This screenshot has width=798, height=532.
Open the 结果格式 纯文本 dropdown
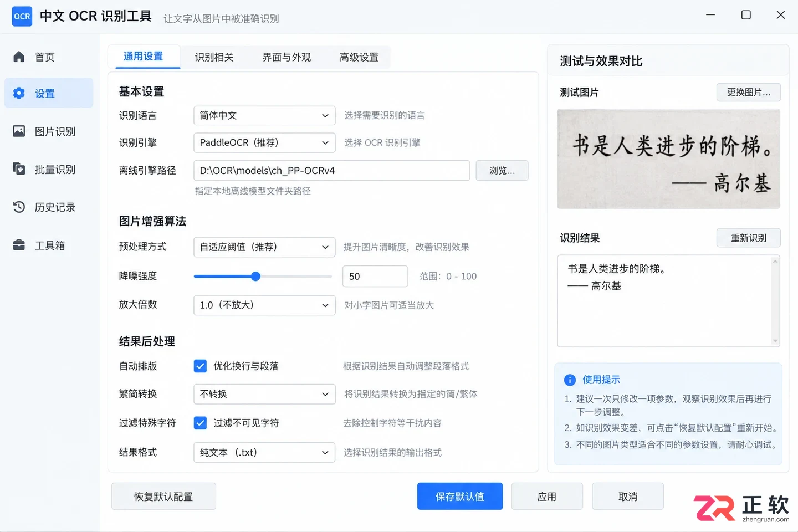[x=264, y=452]
